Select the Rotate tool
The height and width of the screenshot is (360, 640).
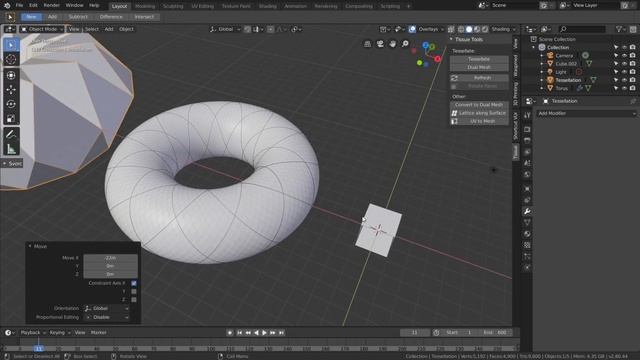[11, 104]
